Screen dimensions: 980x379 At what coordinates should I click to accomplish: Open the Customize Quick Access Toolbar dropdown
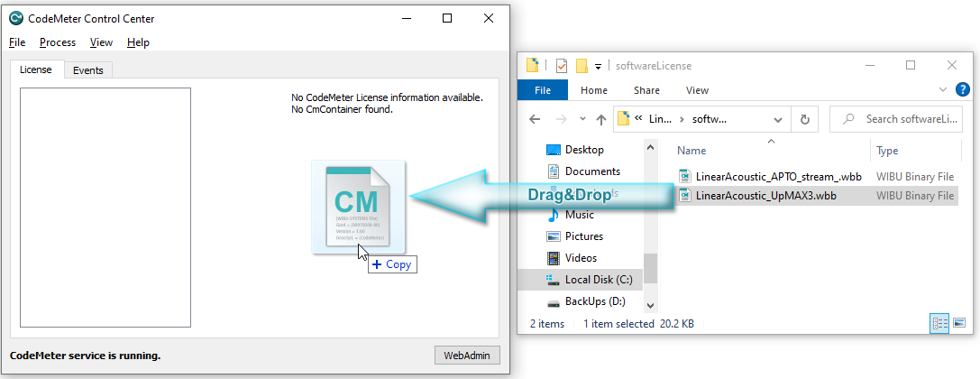coord(598,66)
